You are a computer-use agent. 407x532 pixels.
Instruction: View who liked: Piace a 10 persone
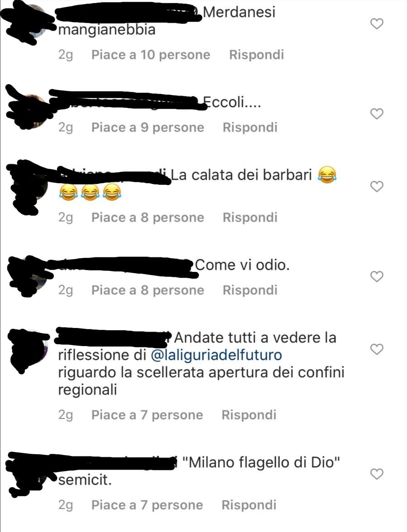coord(151,55)
